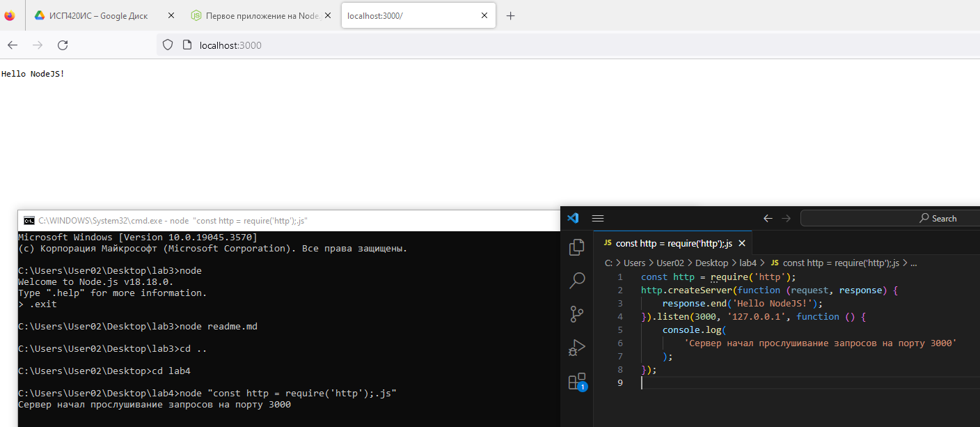Click the browser reload button
The image size is (980, 427).
point(63,45)
